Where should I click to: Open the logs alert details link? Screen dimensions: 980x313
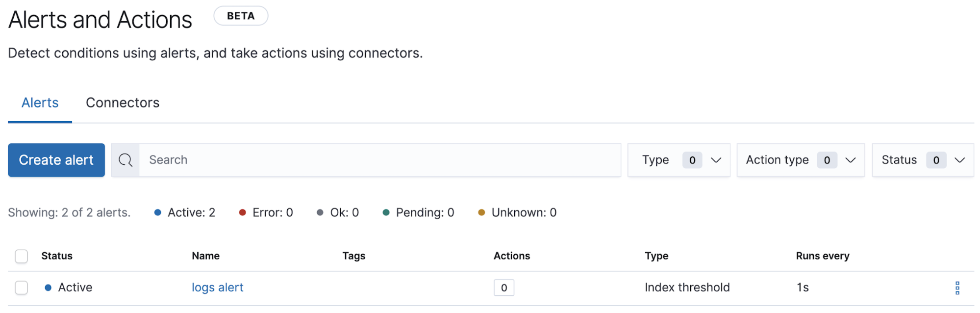[x=217, y=287]
